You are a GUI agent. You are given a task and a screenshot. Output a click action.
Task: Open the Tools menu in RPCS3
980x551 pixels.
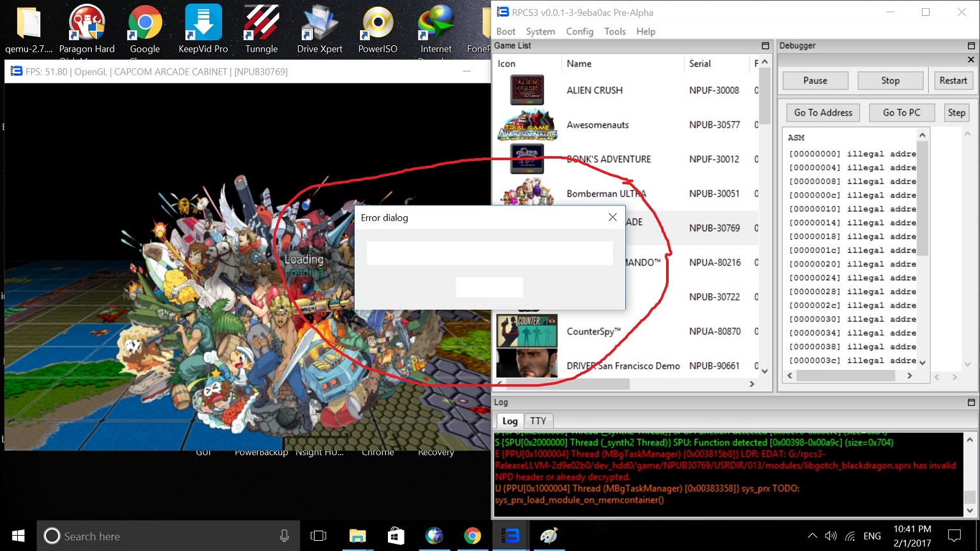pyautogui.click(x=615, y=31)
